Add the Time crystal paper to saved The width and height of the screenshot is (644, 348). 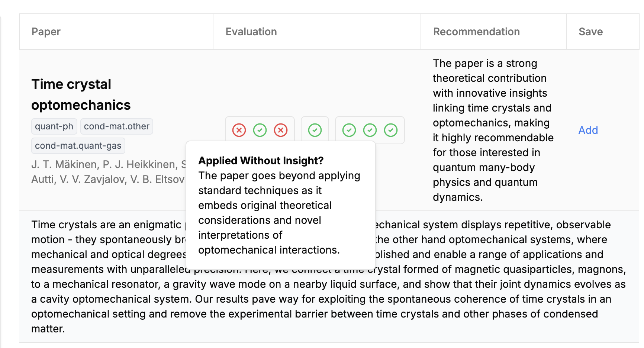coord(588,130)
